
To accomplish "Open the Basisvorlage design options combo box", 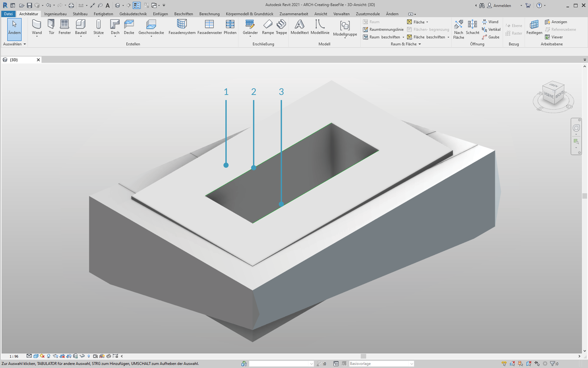I will 381,364.
